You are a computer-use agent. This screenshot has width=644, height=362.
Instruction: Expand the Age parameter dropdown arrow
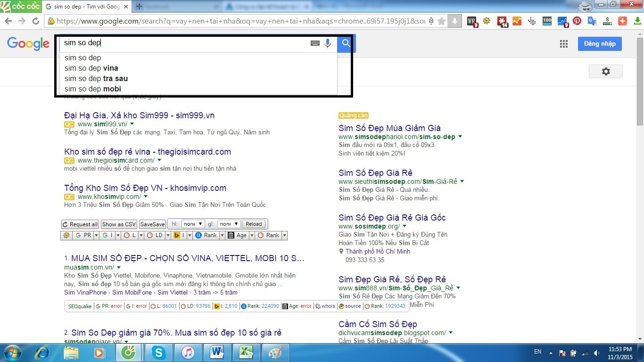point(251,235)
